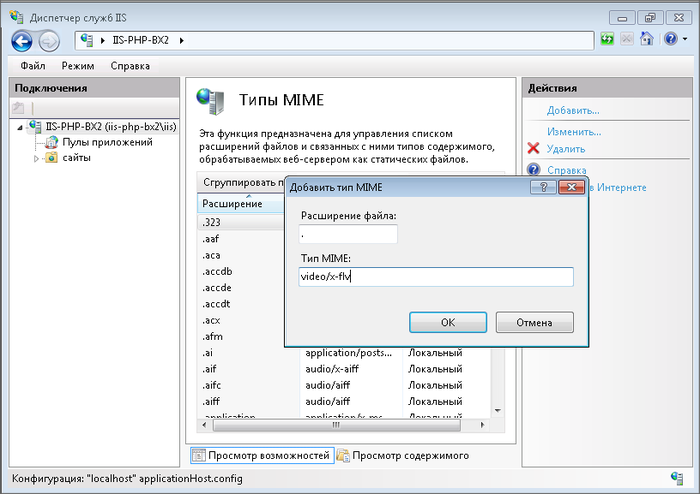Select the .accdt extension row
Screen dimensions: 700x494
pos(241,304)
